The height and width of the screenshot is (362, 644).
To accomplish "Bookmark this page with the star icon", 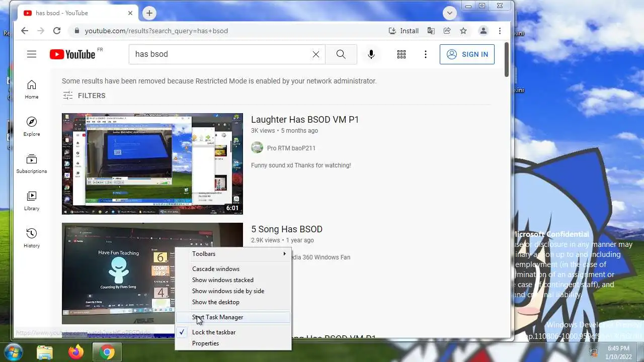I will pyautogui.click(x=463, y=31).
